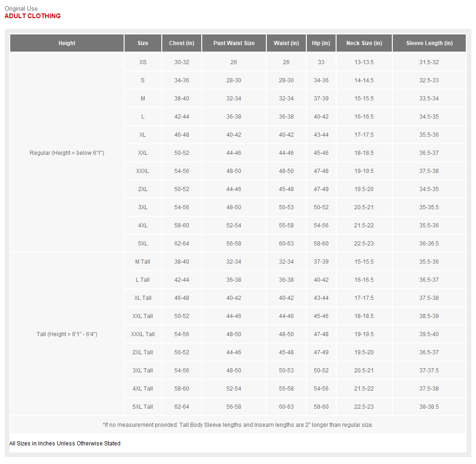Select the XS size cell
This screenshot has height=464, width=476.
click(x=143, y=62)
